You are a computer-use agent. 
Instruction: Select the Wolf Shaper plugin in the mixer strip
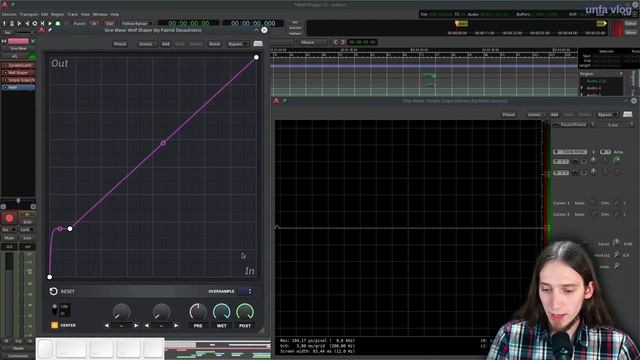coord(19,73)
